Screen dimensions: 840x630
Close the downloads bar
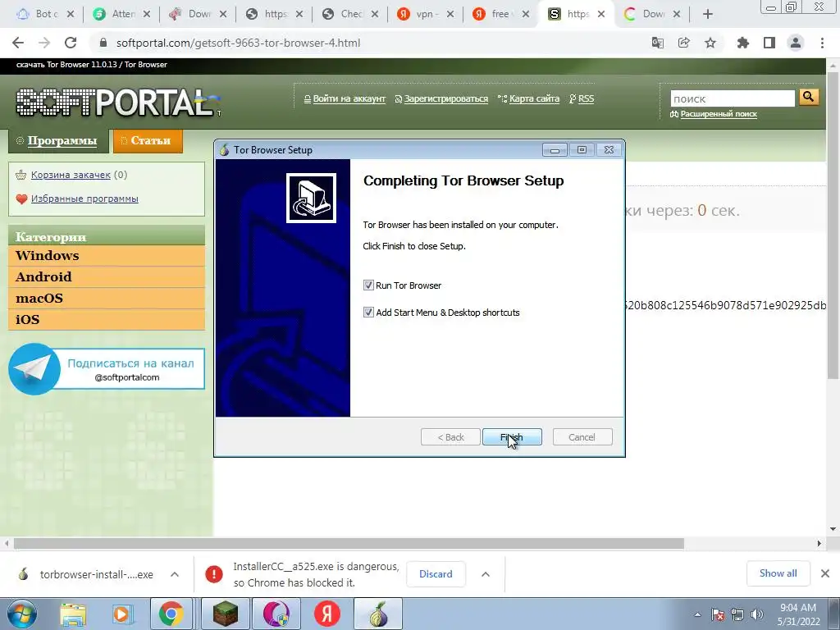825,573
